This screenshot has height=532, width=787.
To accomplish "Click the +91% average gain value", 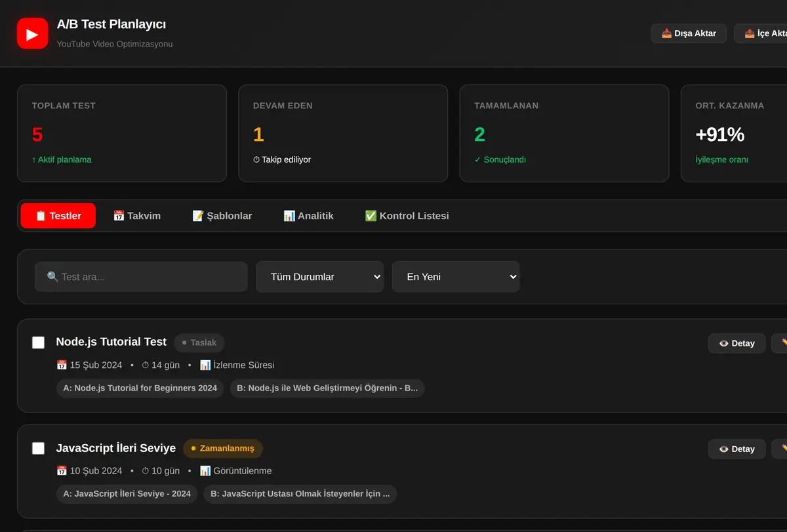I will tap(720, 134).
